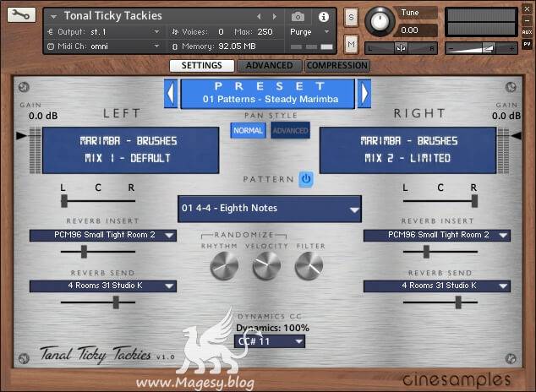
Task: Open right Reverb Insert PCM96 dropdown
Action: click(x=437, y=235)
